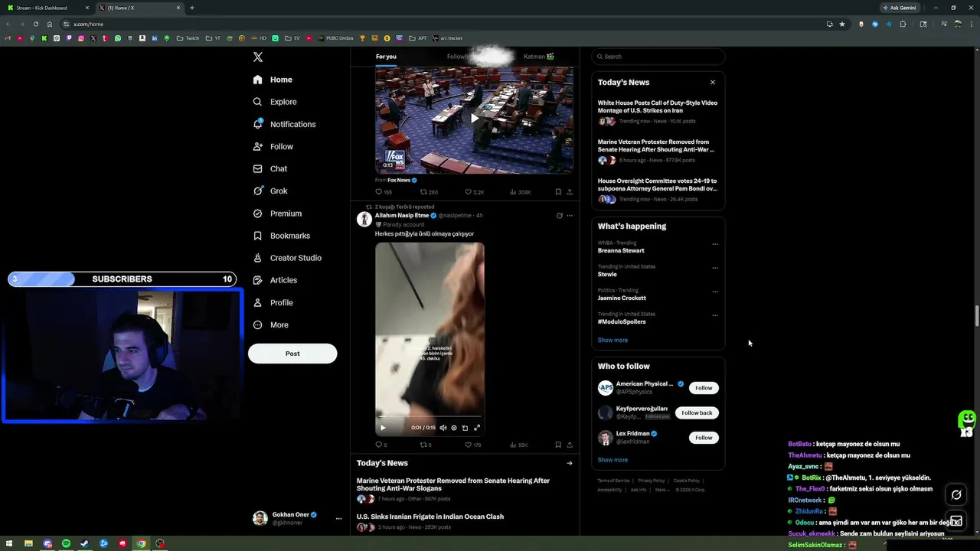Select the Articles sidebar item
Viewport: 980px width, 551px height.
tap(275, 280)
